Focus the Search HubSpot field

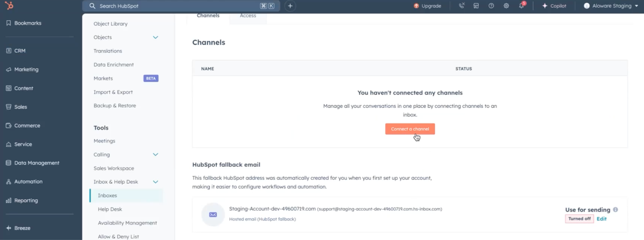pos(182,6)
